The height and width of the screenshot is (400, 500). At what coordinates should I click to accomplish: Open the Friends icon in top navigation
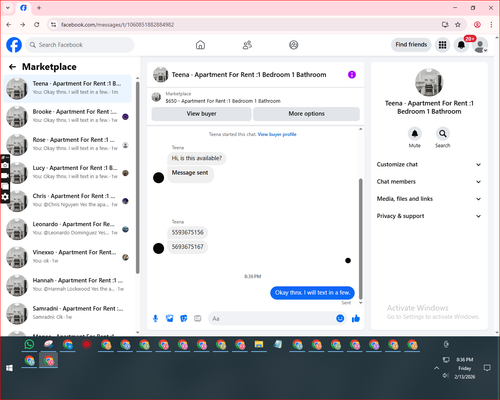click(x=247, y=45)
